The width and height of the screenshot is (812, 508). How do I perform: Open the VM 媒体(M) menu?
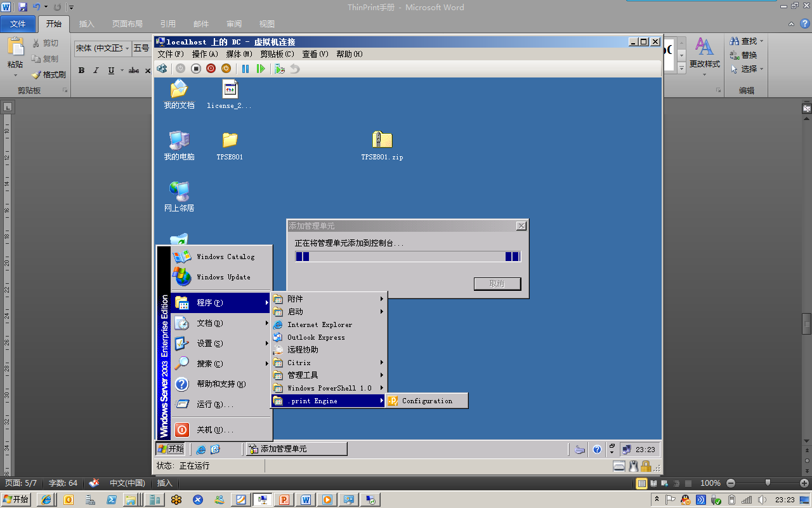pos(239,54)
